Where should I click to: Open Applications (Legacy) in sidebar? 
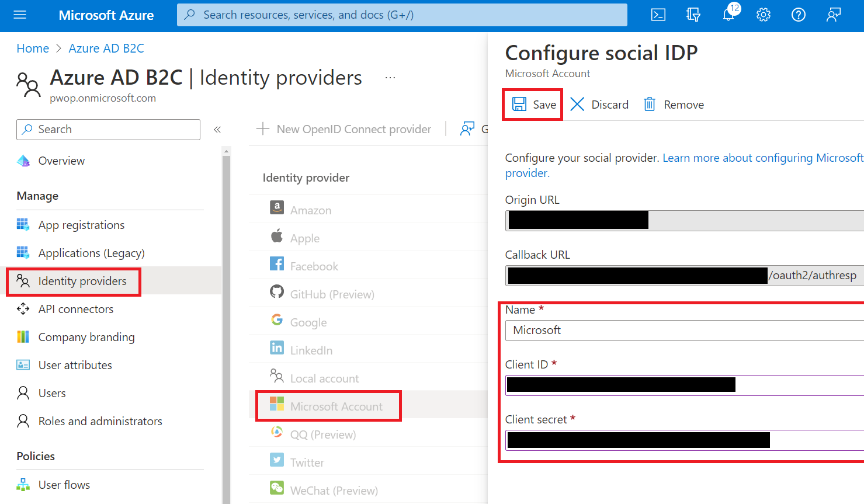point(91,253)
